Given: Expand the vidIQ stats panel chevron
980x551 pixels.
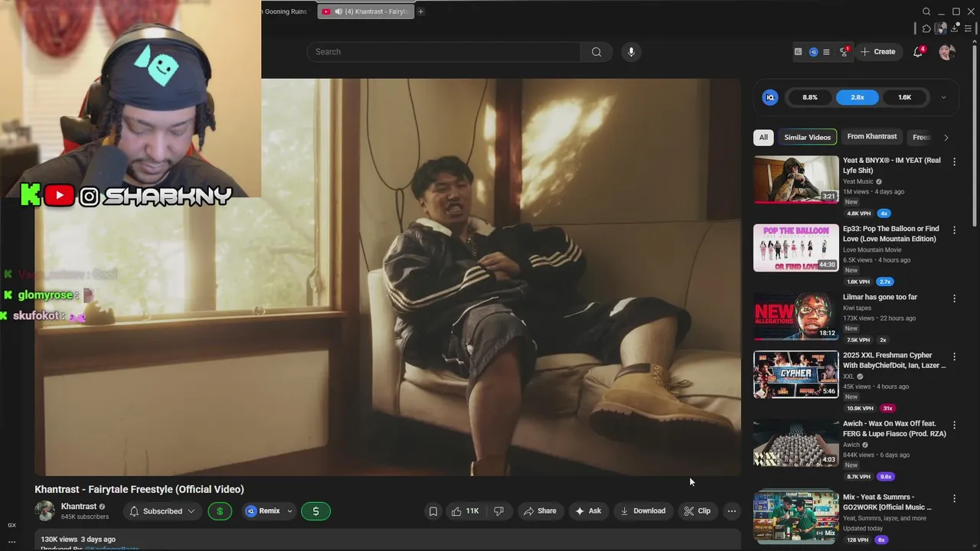Looking at the screenshot, I should point(943,97).
